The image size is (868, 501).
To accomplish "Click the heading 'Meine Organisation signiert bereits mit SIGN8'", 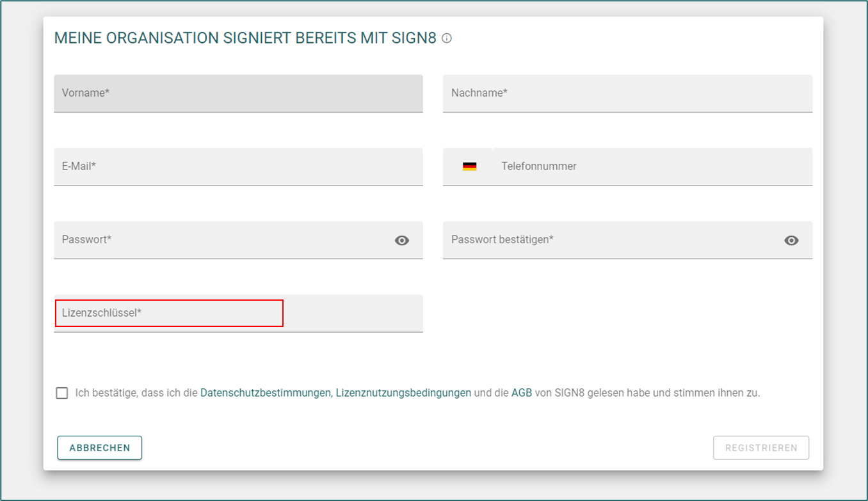I will click(x=245, y=38).
